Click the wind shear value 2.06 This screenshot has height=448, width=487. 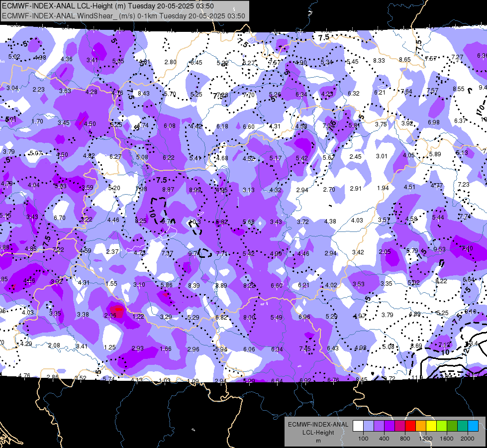(x=110, y=315)
